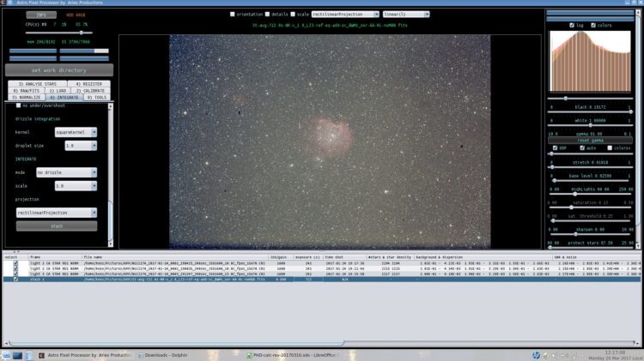The height and width of the screenshot is (361, 644).
Task: Switch to 9) TOOLS tab
Action: [x=97, y=97]
